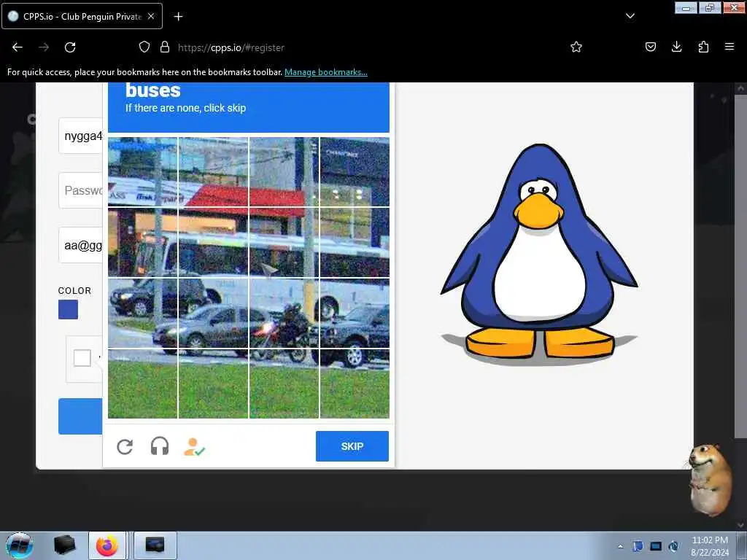The image size is (747, 560).
Task: Click the email field starting aa@gg
Action: tap(80, 245)
